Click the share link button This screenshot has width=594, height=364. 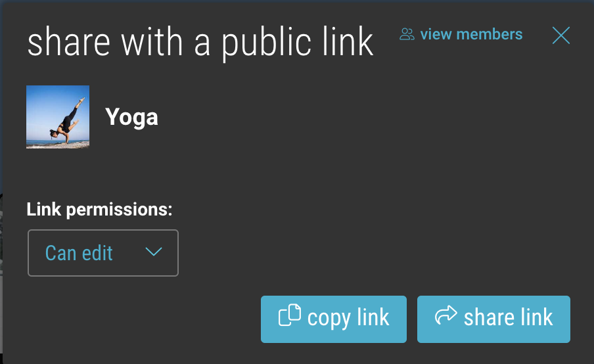[x=493, y=319]
